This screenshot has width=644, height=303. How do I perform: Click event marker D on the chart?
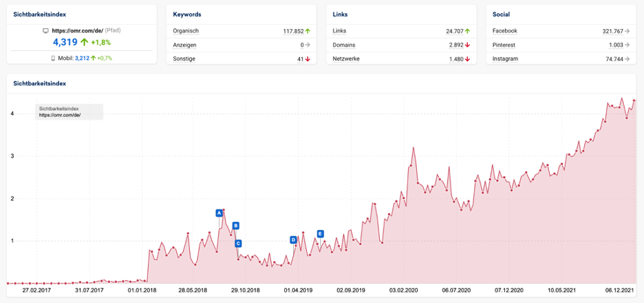tap(293, 240)
